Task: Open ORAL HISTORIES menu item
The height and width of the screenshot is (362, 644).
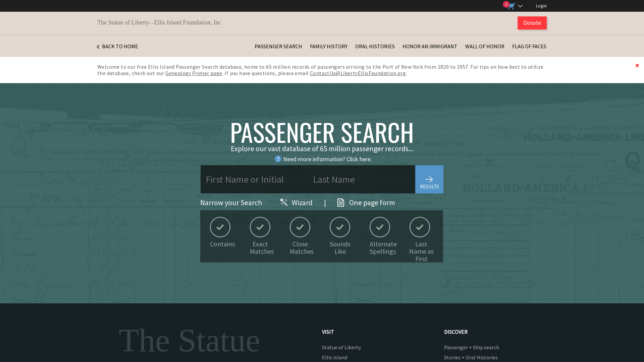Action: (x=375, y=46)
